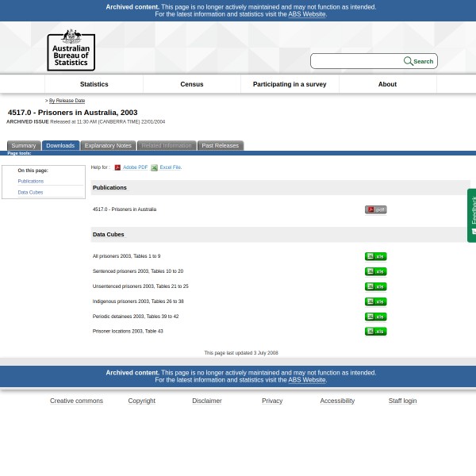Image resolution: width=476 pixels, height=476 pixels.
Task: Switch to the Explanatory Notes tab
Action: click(x=108, y=146)
